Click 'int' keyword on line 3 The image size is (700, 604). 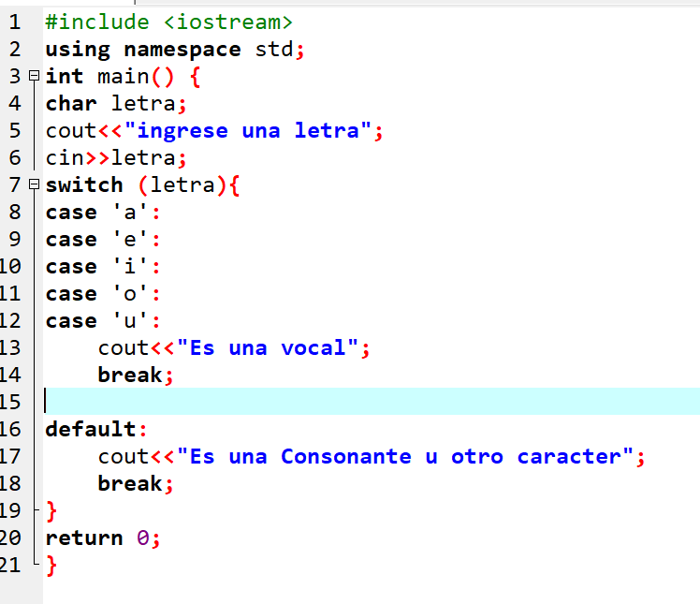[65, 77]
